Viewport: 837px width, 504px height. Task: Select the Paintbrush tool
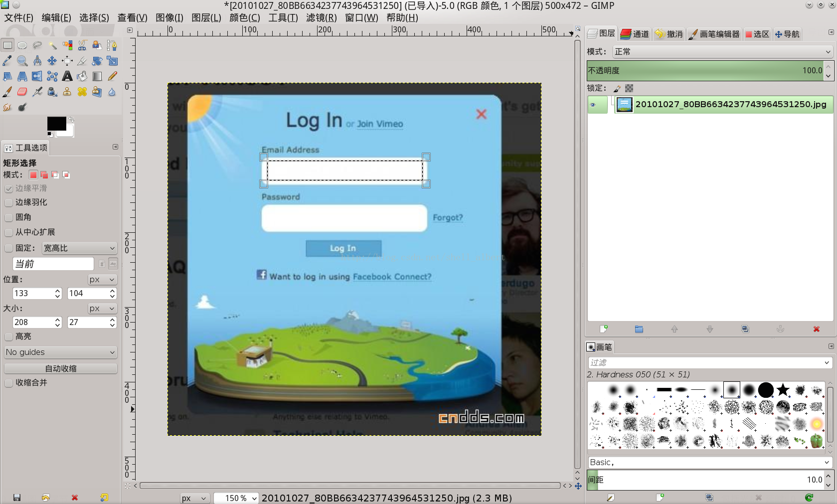(7, 92)
